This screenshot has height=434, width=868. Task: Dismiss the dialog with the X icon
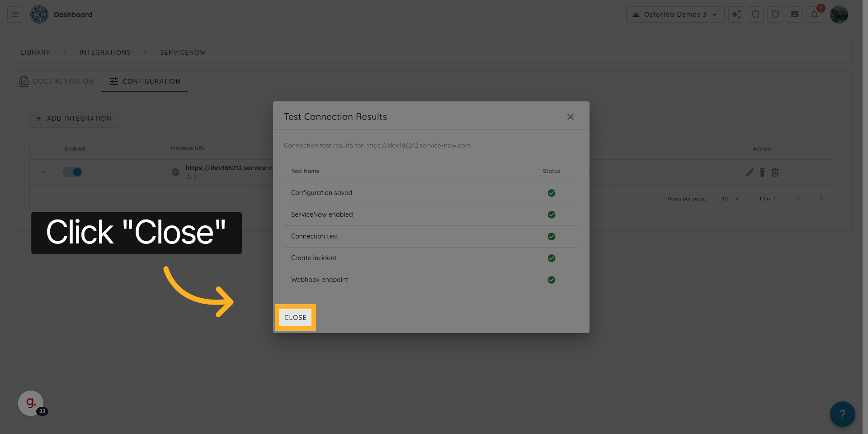tap(570, 117)
